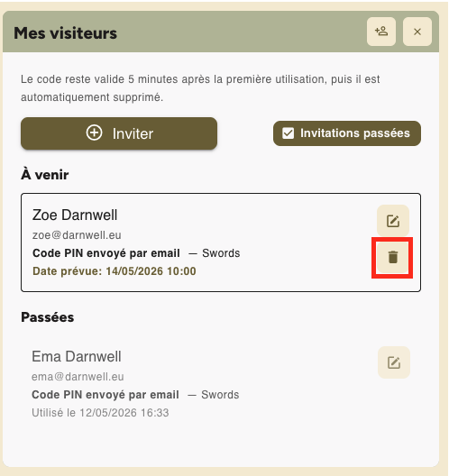Click the Inviter button

tap(119, 133)
